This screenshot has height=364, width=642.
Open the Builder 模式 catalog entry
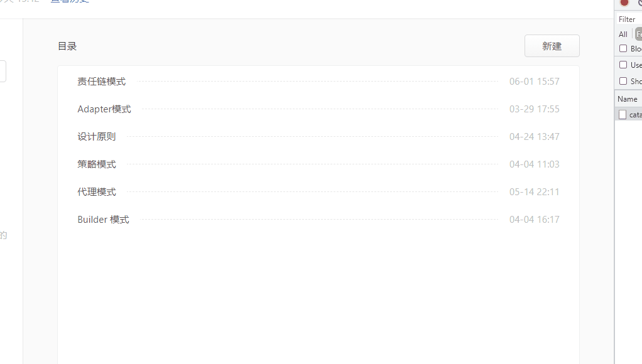(103, 220)
